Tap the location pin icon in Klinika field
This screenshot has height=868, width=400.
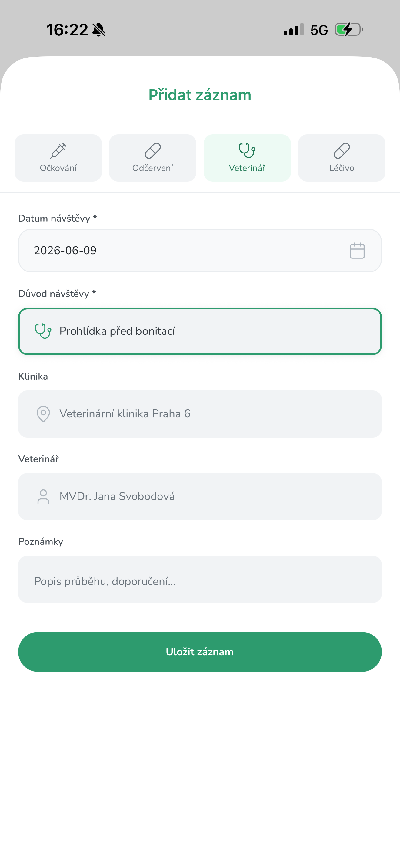(43, 414)
